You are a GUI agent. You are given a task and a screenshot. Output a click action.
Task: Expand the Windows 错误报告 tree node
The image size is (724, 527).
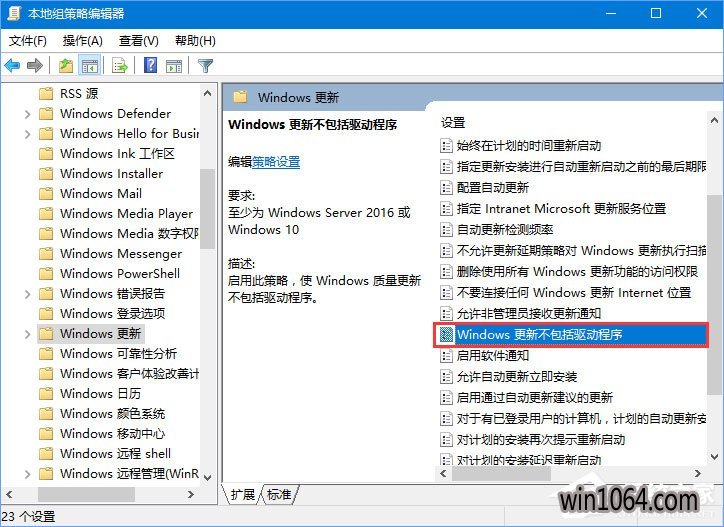pyautogui.click(x=27, y=294)
